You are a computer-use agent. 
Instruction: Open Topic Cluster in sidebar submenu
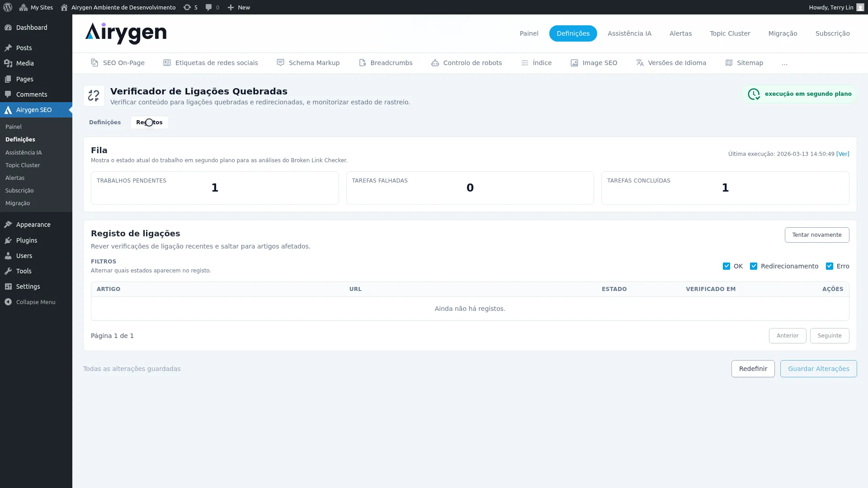point(23,165)
